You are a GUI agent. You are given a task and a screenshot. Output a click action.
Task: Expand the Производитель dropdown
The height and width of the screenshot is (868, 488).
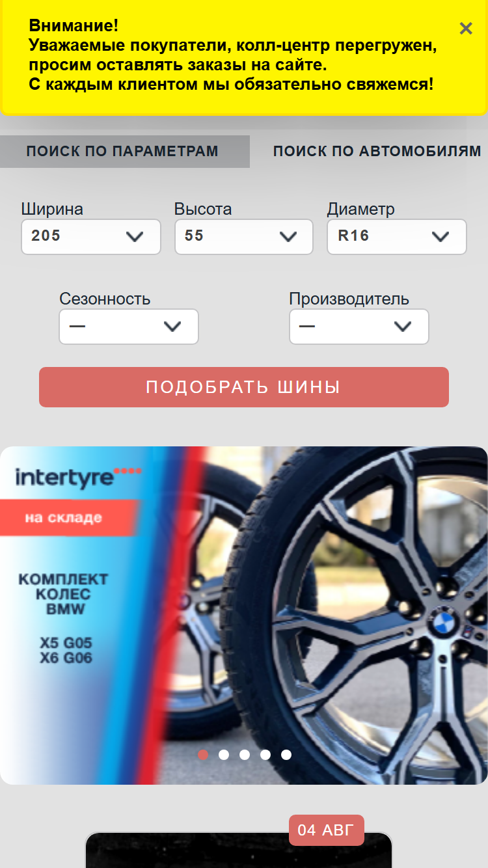point(359,326)
